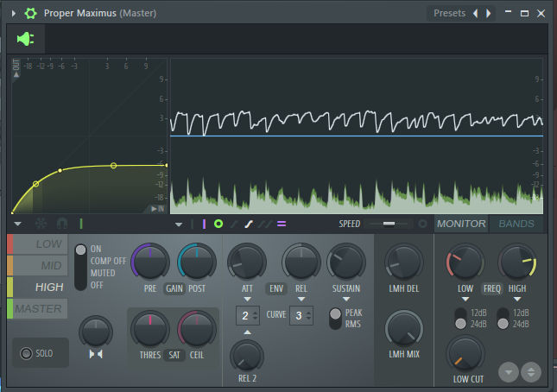Open the dropdown arrow under SUSTAIN
Image resolution: width=557 pixels, height=392 pixels.
pos(346,300)
